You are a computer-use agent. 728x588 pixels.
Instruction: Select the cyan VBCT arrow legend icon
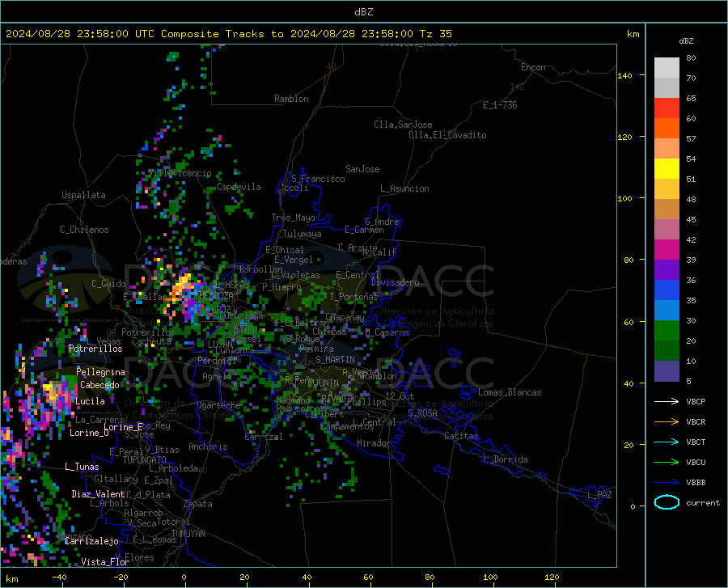point(667,442)
